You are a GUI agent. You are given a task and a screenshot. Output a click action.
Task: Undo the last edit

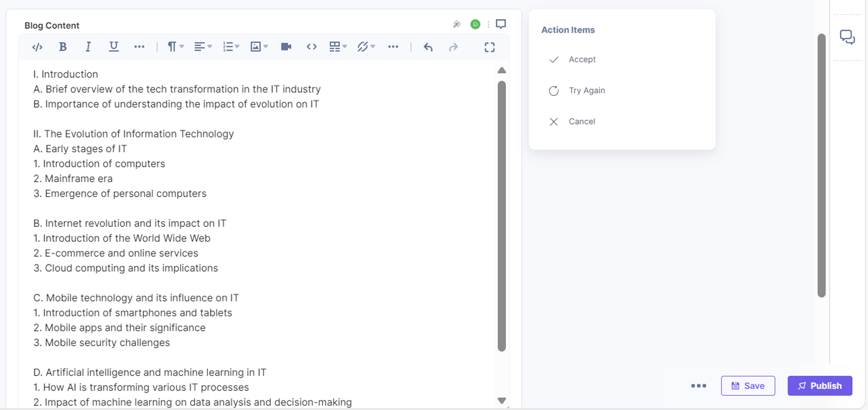(428, 47)
